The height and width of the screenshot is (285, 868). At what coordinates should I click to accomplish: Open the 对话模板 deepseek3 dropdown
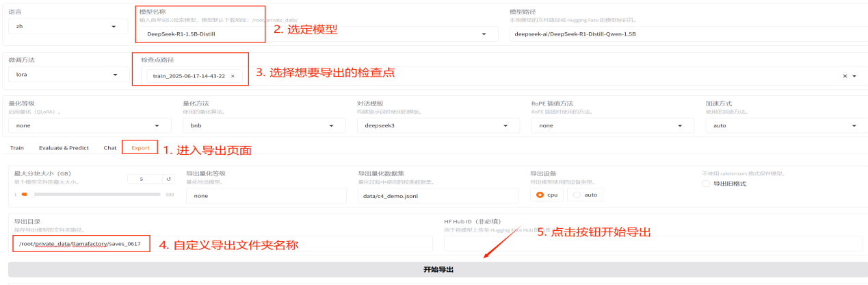tap(506, 126)
